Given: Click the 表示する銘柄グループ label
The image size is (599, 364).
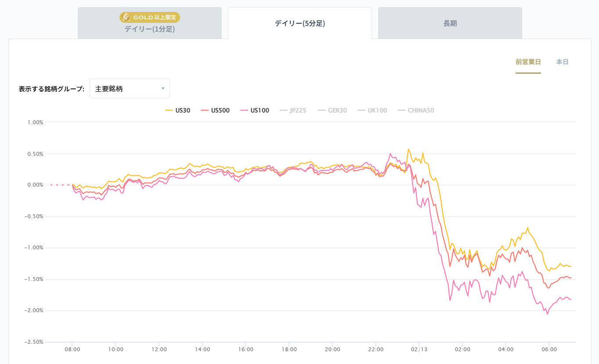Looking at the screenshot, I should pos(51,89).
